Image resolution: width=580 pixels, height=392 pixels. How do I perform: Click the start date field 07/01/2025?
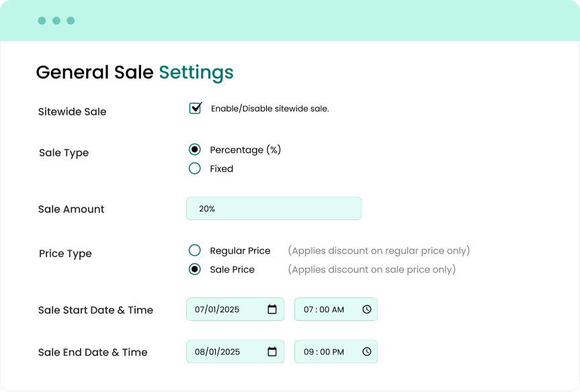tap(225, 309)
